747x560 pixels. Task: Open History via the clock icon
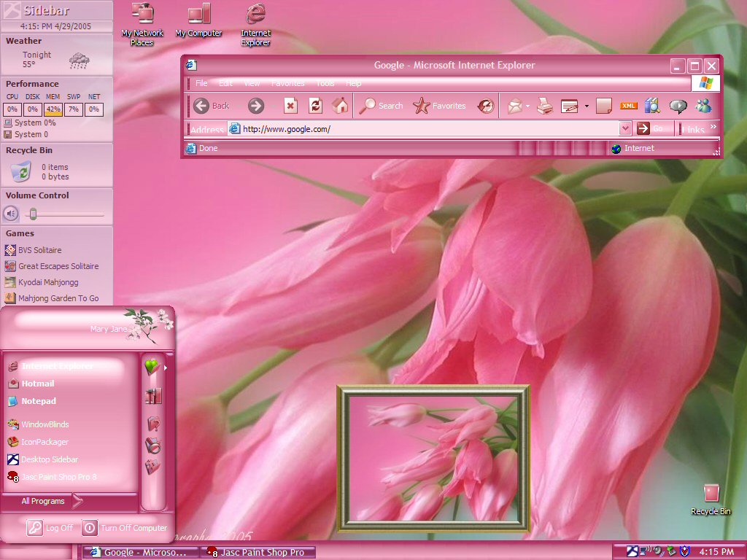point(485,106)
